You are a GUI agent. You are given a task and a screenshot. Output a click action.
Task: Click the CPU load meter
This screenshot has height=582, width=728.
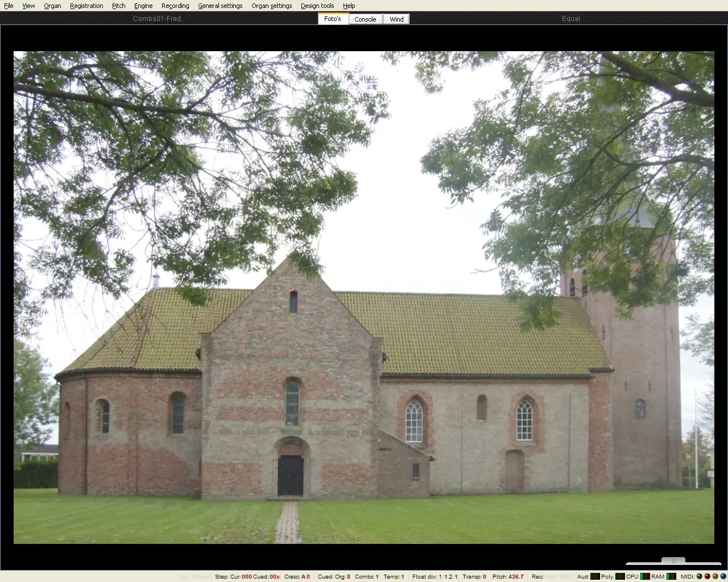[x=645, y=576]
